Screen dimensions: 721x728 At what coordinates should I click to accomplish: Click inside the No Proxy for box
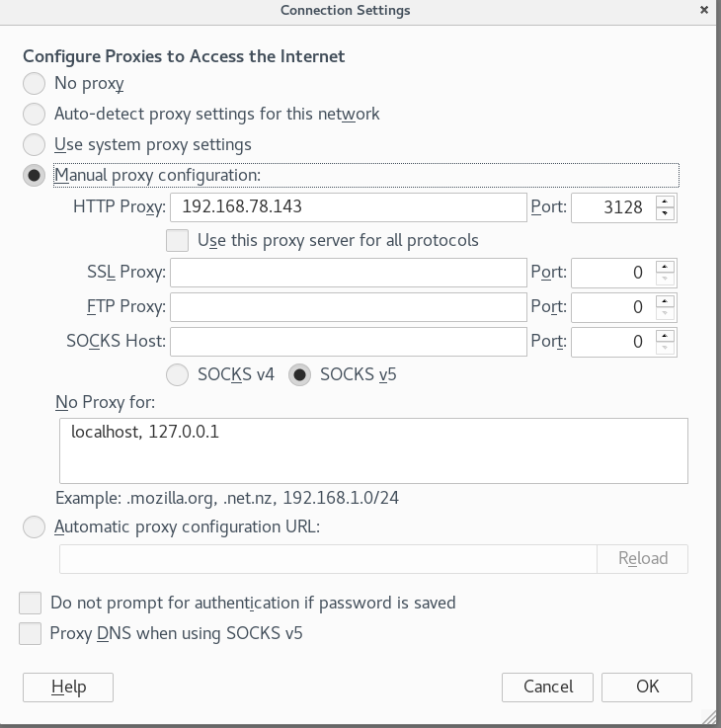point(373,450)
